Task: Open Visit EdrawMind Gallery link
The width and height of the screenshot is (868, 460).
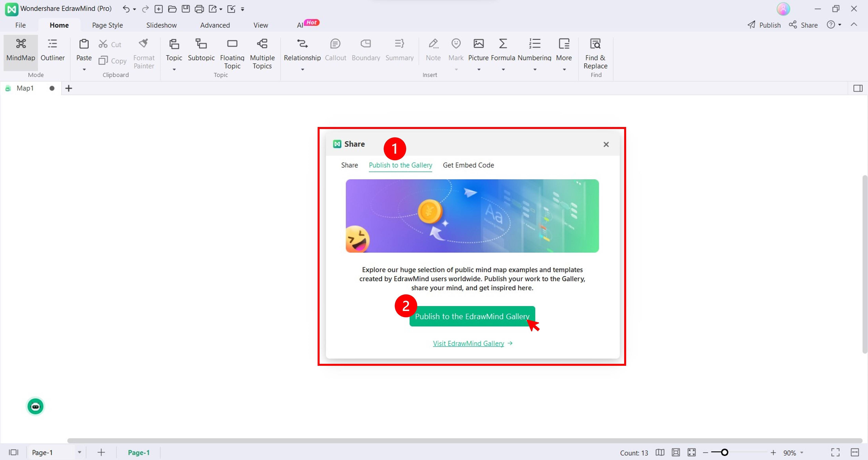Action: tap(468, 343)
